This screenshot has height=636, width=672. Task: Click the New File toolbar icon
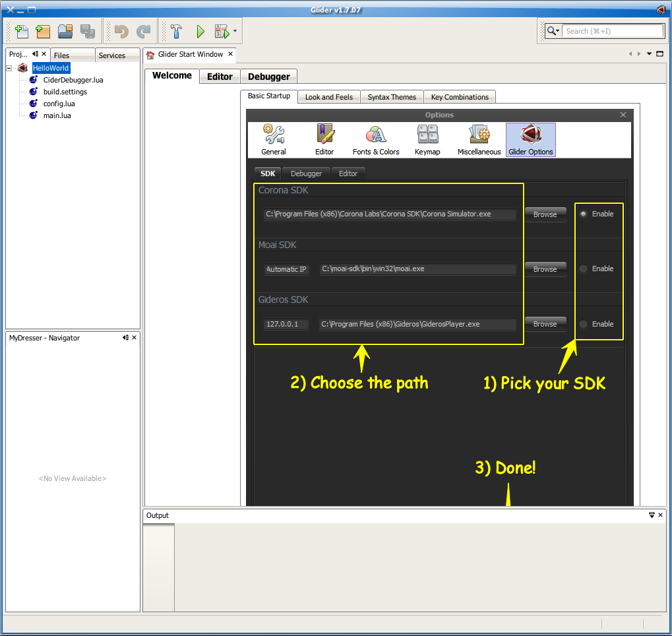point(22,31)
